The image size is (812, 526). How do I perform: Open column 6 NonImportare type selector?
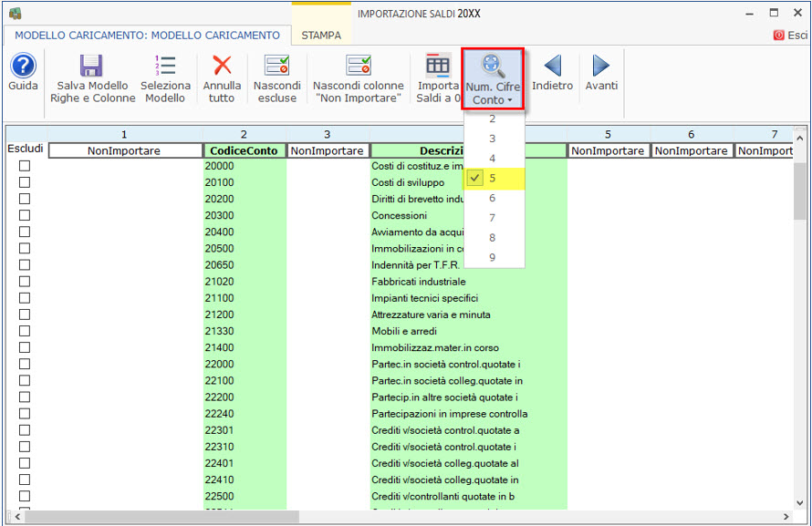click(x=692, y=150)
